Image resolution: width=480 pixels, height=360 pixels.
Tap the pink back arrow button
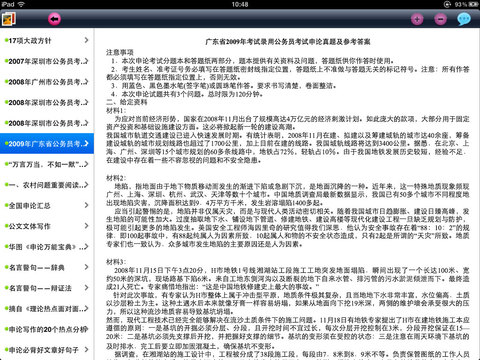pyautogui.click(x=54, y=19)
